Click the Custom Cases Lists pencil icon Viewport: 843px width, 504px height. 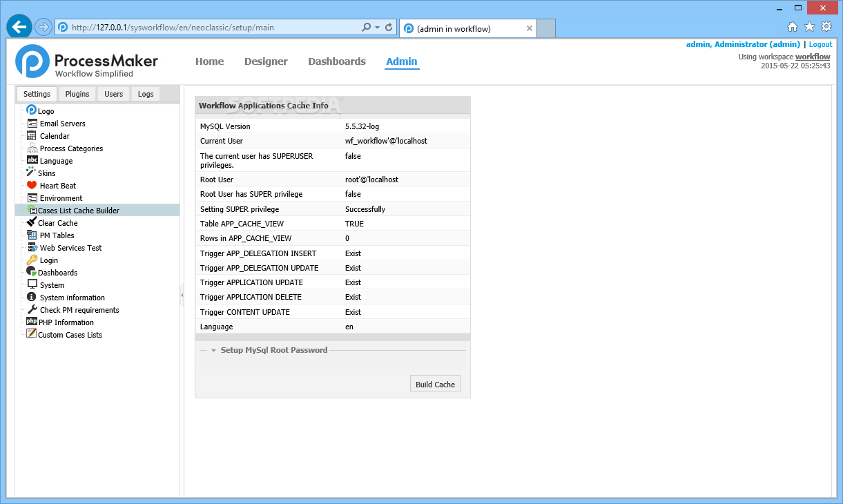[x=31, y=334]
